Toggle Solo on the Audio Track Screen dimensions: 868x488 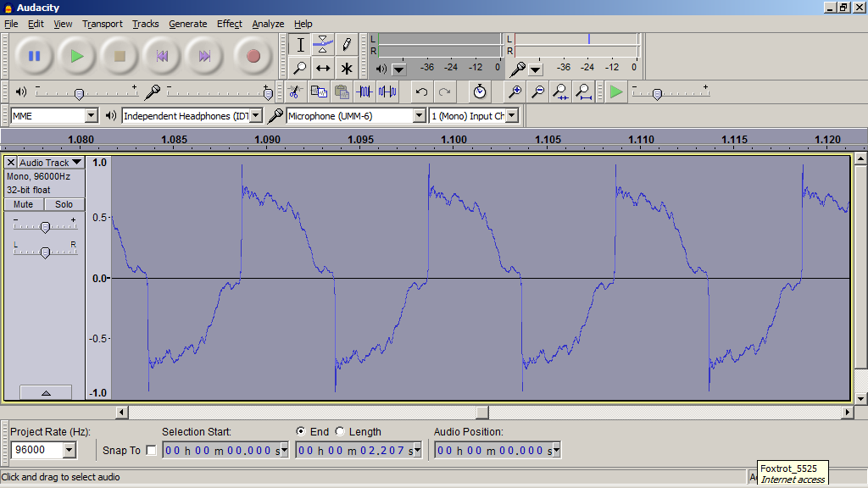[64, 204]
